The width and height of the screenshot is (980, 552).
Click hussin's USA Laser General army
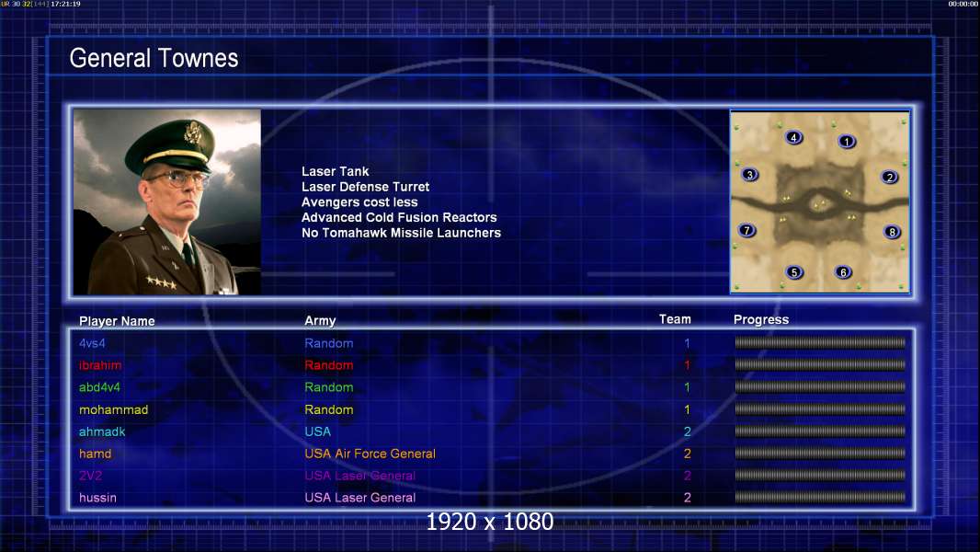(360, 498)
